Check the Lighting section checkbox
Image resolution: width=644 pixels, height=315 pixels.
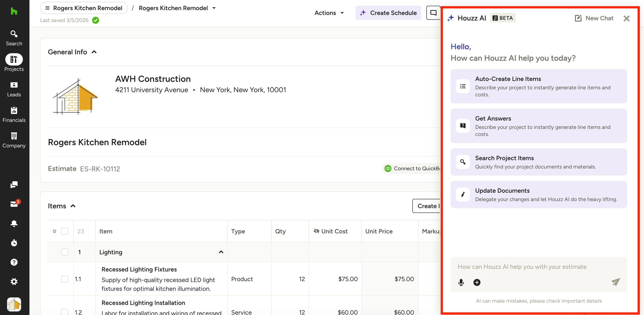coord(64,252)
